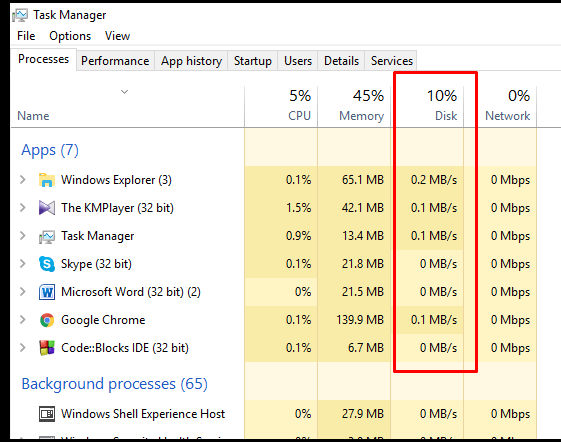561x442 pixels.
Task: Click the Apps (7) group heading
Action: tap(50, 150)
